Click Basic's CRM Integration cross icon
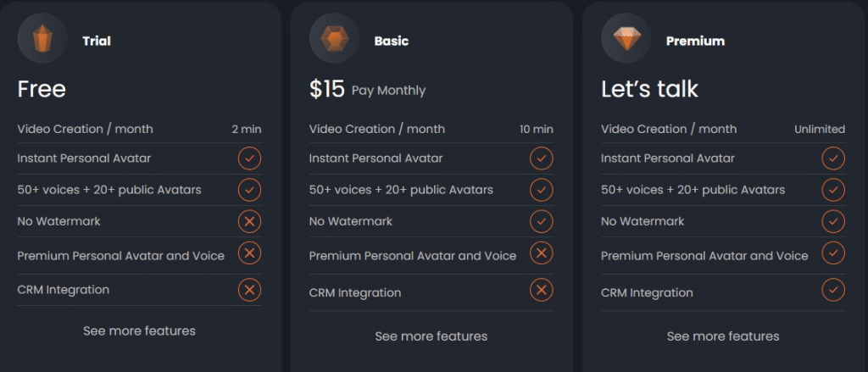The height and width of the screenshot is (372, 868). 542,290
